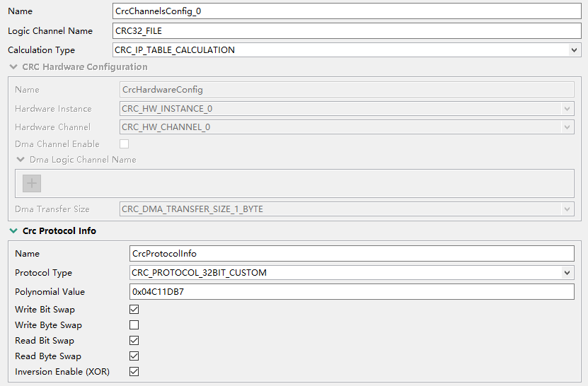Click the Polynomial Value input field
The image size is (588, 386).
352,292
